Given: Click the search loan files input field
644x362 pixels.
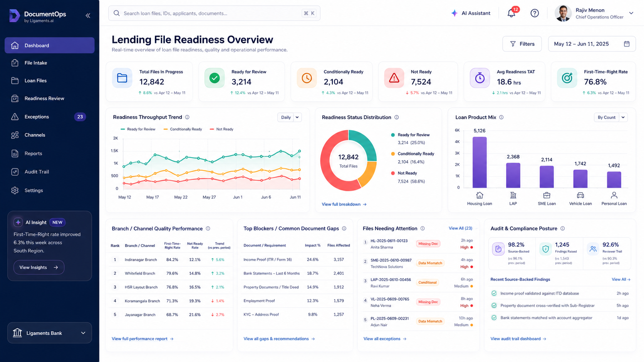Looking at the screenshot, I should click(214, 13).
